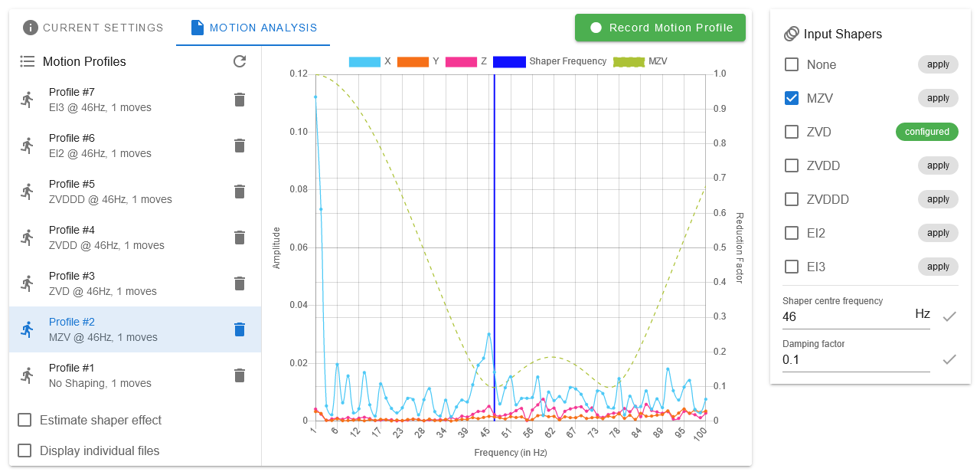This screenshot has height=475, width=980.
Task: Click the running figure icon for Profile #3
Action: pyautogui.click(x=28, y=283)
